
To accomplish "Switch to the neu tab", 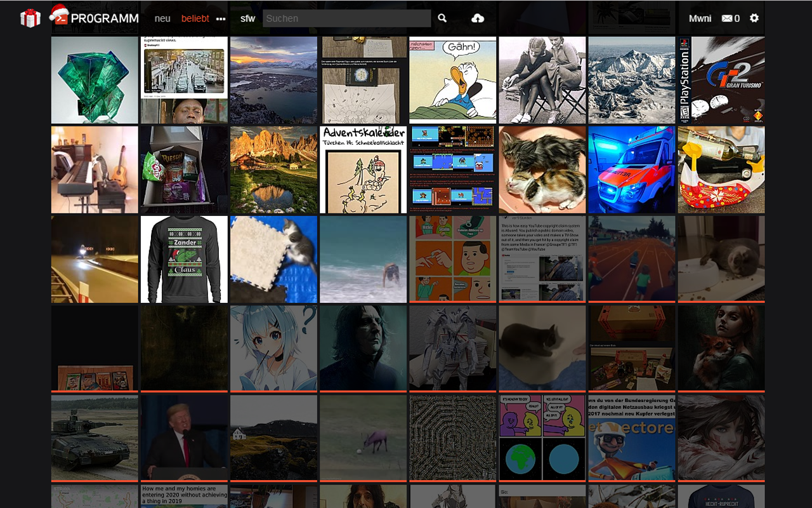I will [x=162, y=18].
